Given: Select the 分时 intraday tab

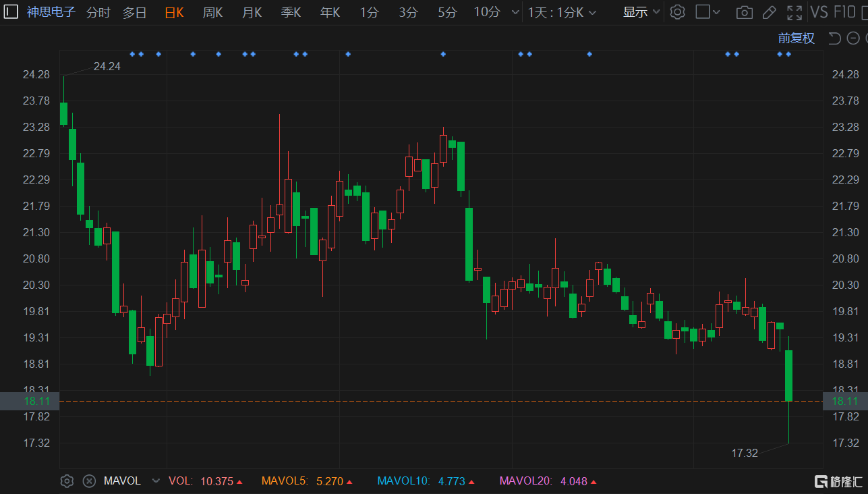Looking at the screenshot, I should [98, 12].
